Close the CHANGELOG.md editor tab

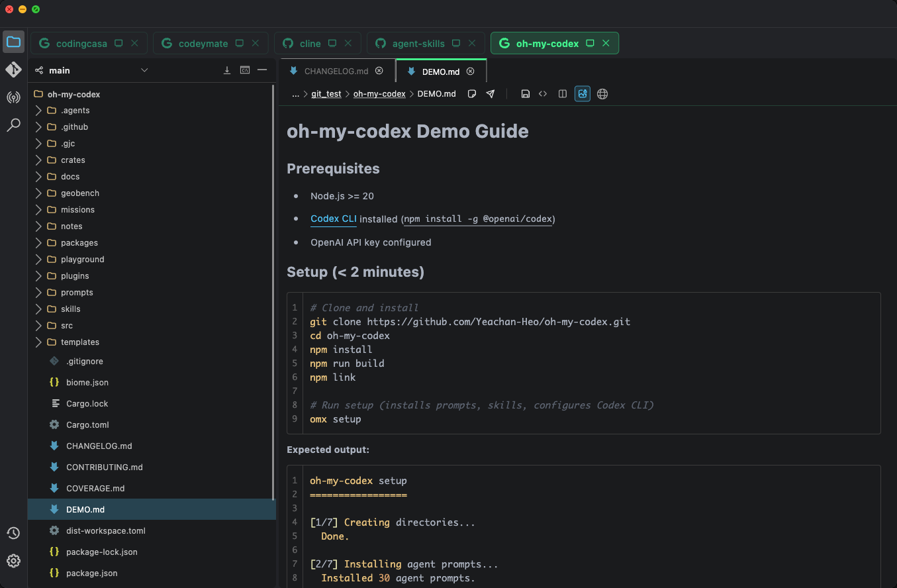click(x=379, y=71)
